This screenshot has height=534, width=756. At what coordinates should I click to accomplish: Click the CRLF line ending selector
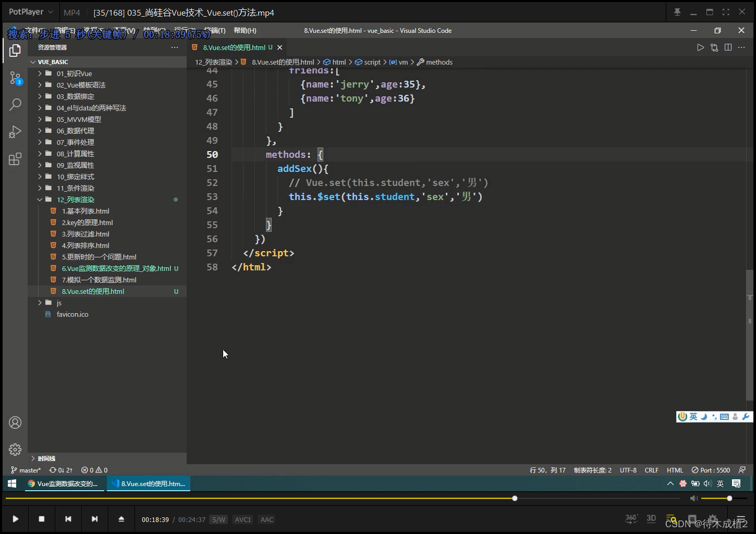(x=651, y=470)
